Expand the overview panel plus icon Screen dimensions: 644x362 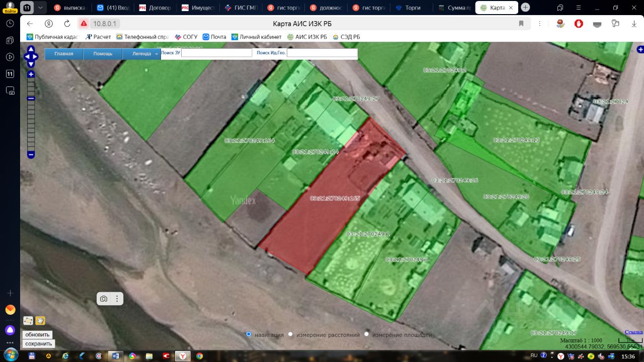coord(640,49)
